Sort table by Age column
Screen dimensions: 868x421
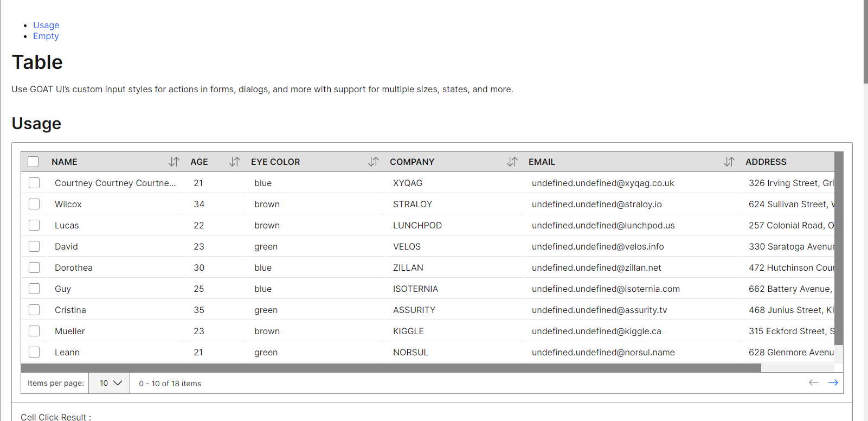tap(234, 162)
